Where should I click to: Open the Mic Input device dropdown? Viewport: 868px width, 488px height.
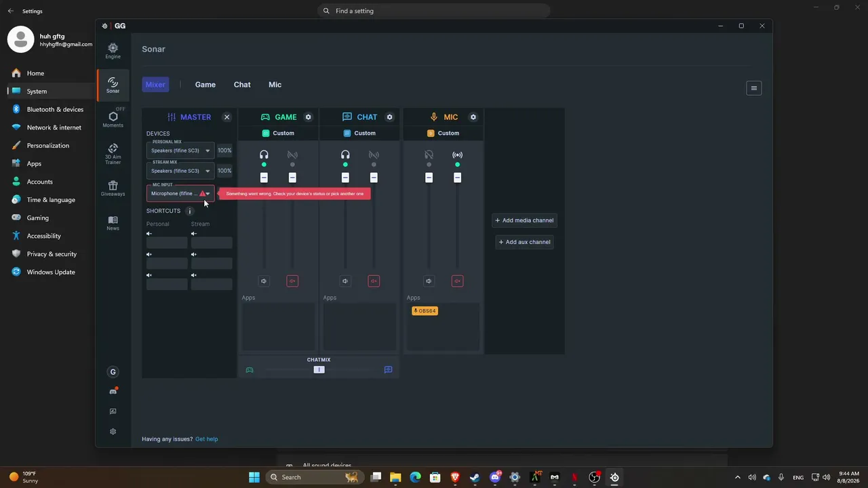pyautogui.click(x=180, y=193)
